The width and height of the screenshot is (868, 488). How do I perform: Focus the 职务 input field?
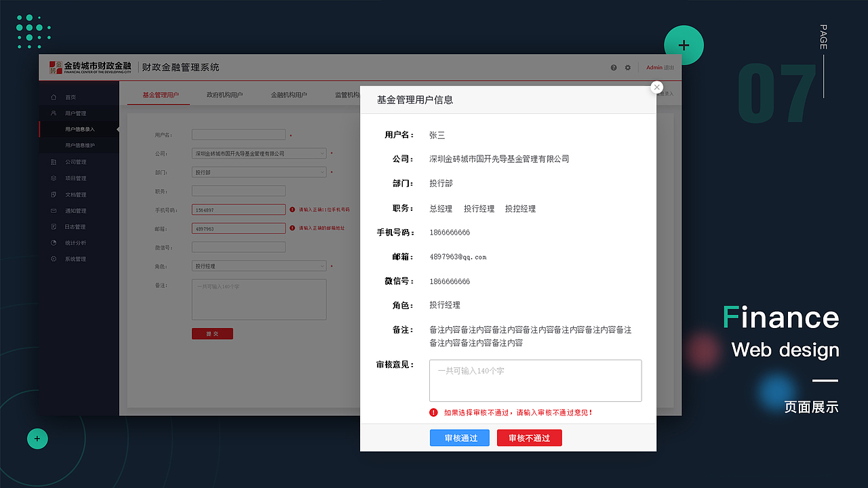[239, 191]
